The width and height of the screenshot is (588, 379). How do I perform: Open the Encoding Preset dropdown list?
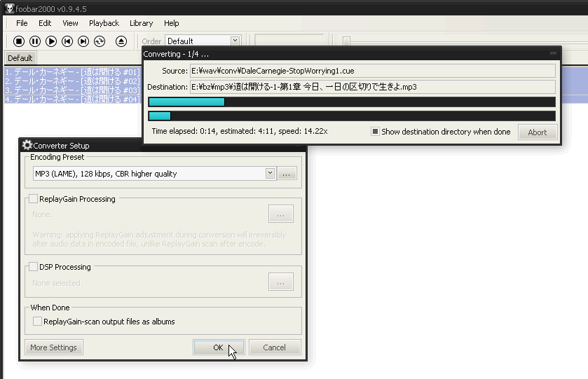point(270,173)
